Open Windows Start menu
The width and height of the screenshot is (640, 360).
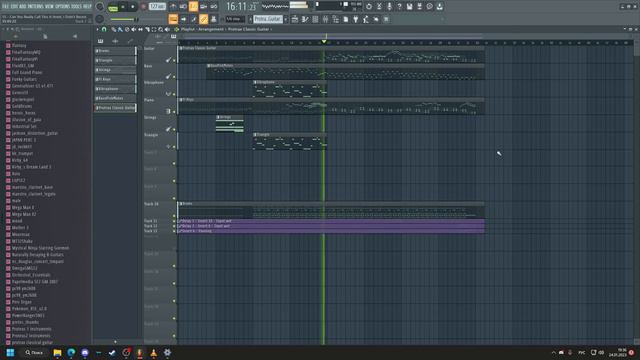coord(10,353)
